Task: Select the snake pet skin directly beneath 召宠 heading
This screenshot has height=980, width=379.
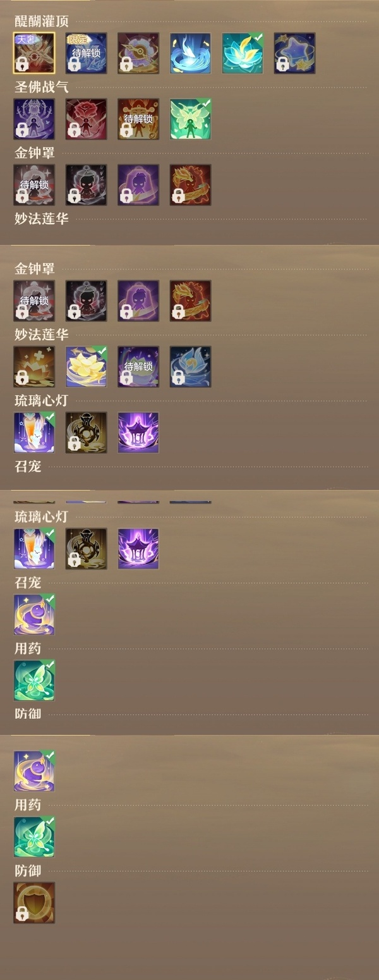Action: click(x=34, y=615)
